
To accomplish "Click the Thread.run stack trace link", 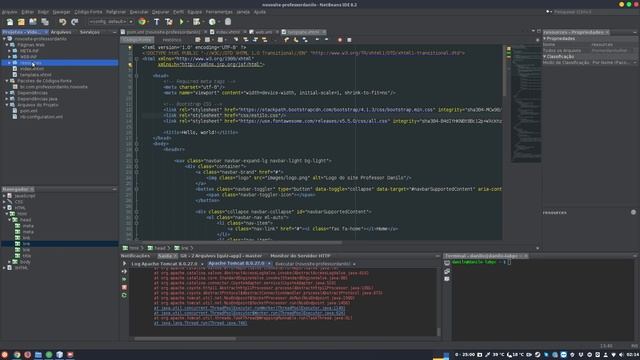I will (200, 323).
